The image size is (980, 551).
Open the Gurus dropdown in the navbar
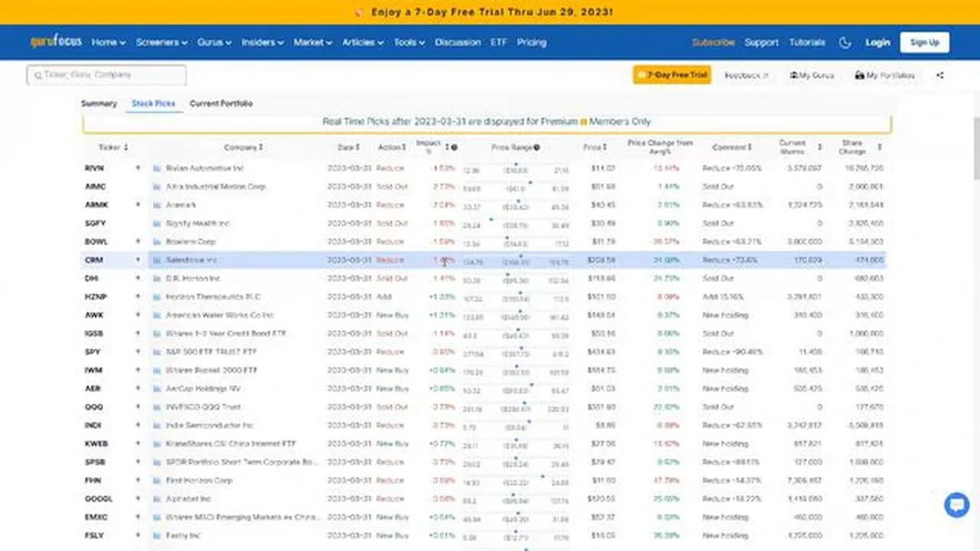[214, 43]
